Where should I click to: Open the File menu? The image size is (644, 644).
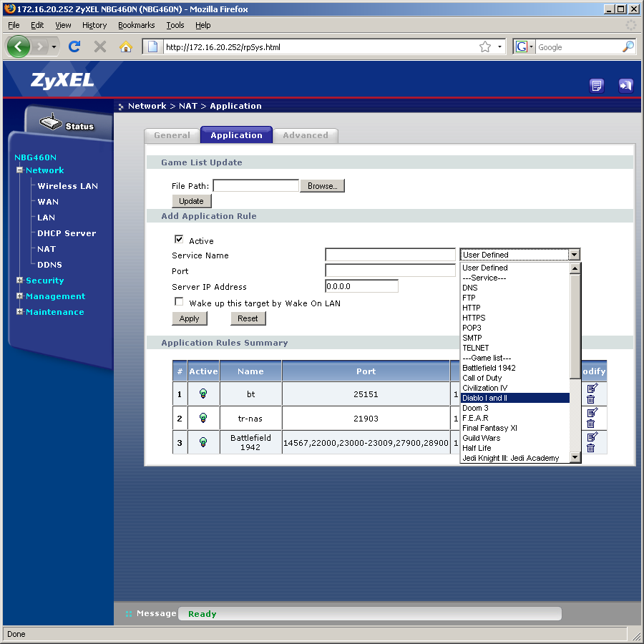click(x=14, y=25)
